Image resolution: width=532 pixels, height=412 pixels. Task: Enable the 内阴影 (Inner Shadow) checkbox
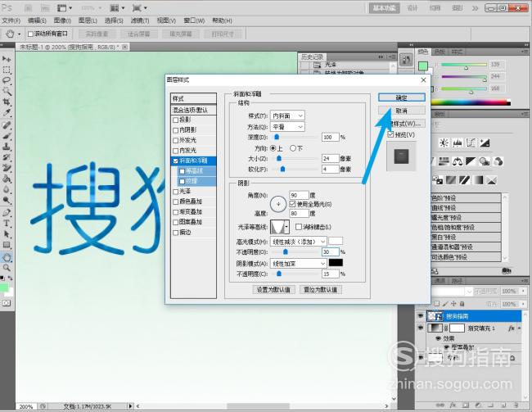[x=175, y=130]
